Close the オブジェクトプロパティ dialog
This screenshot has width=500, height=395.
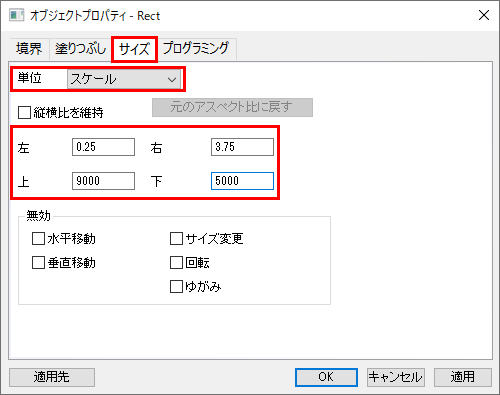pos(484,15)
